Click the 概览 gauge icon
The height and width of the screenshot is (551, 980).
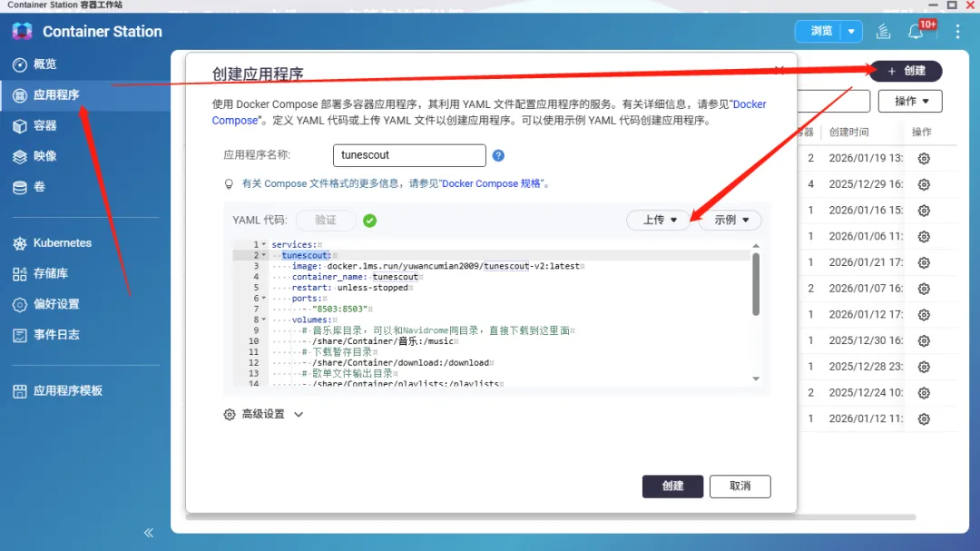pos(20,64)
